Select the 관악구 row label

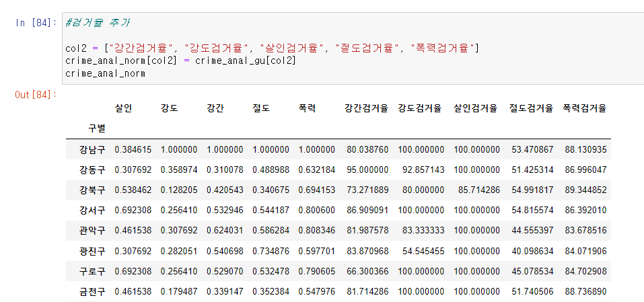92,231
